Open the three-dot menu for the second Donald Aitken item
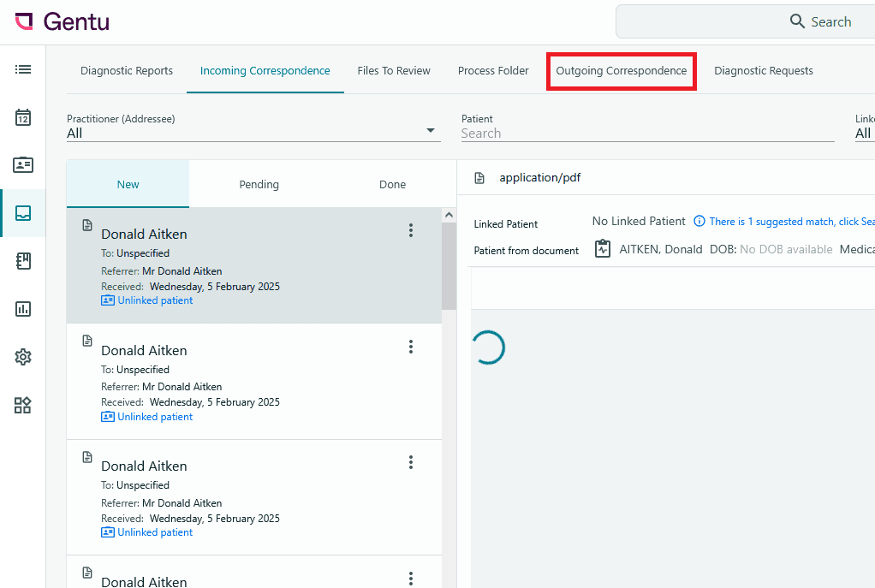This screenshot has width=875, height=588. (x=411, y=347)
